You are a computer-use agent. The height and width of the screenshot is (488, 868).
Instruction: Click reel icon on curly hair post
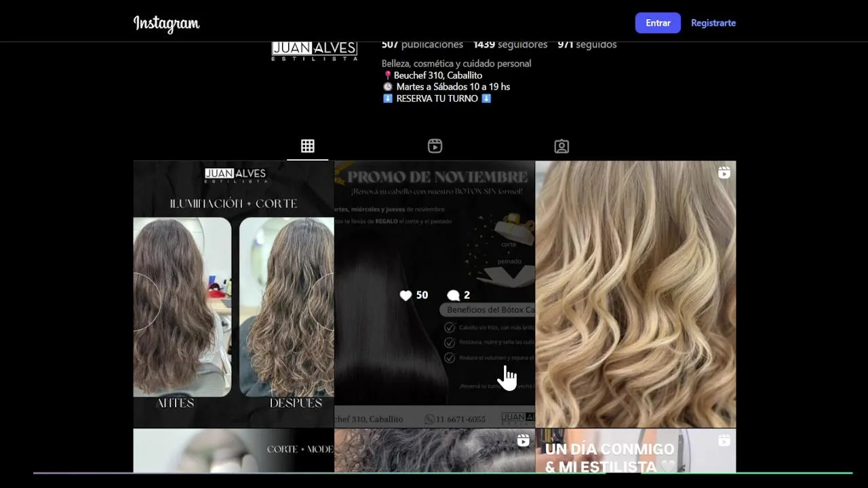pyautogui.click(x=524, y=441)
